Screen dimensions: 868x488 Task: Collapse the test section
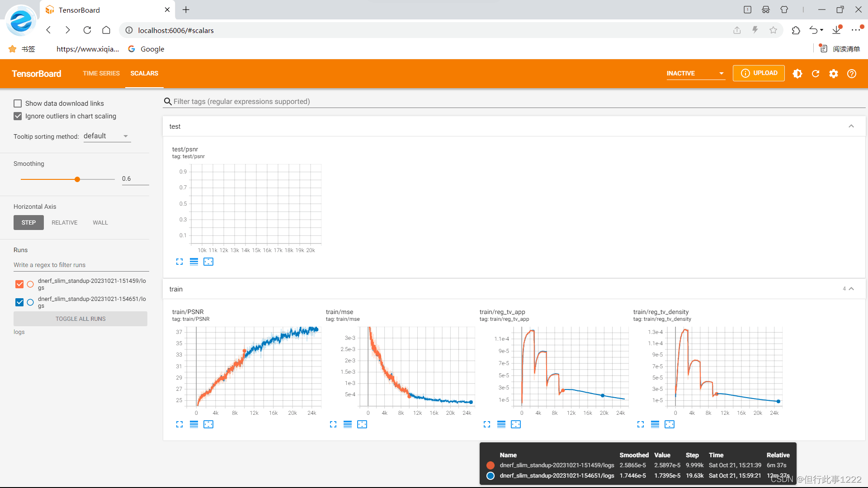click(x=851, y=127)
